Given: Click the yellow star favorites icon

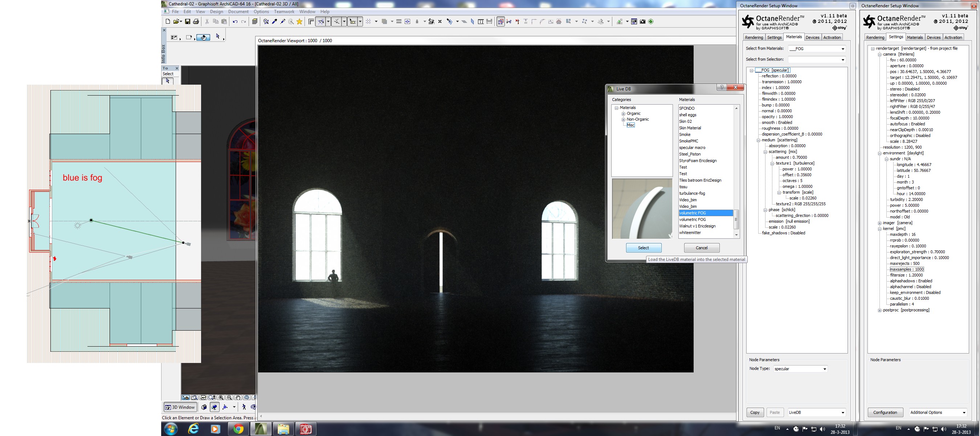Looking at the screenshot, I should [299, 22].
